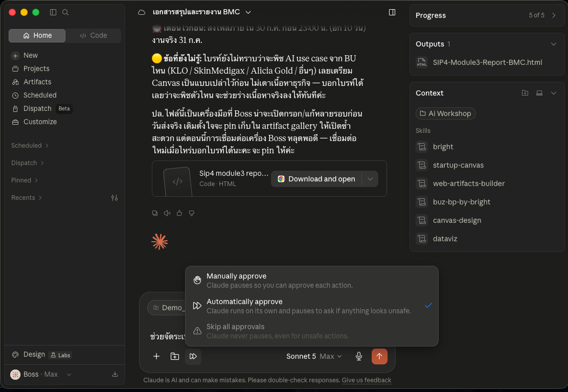Switch to the Home tab
Screen dimensions: 568x392
(x=37, y=35)
